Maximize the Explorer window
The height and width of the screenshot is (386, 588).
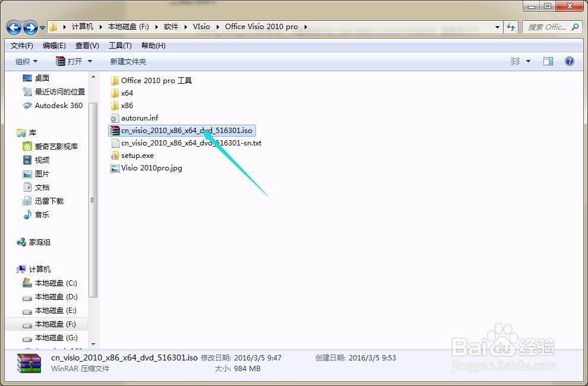548,6
